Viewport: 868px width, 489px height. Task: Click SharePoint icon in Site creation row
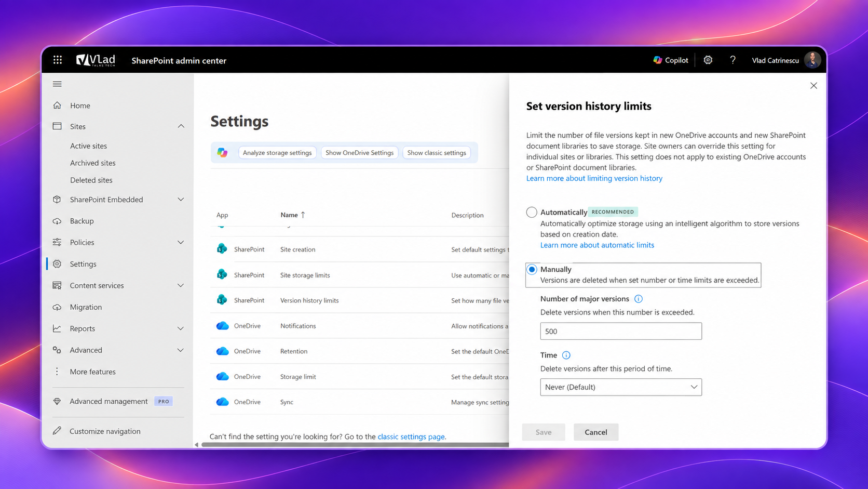[x=222, y=249]
